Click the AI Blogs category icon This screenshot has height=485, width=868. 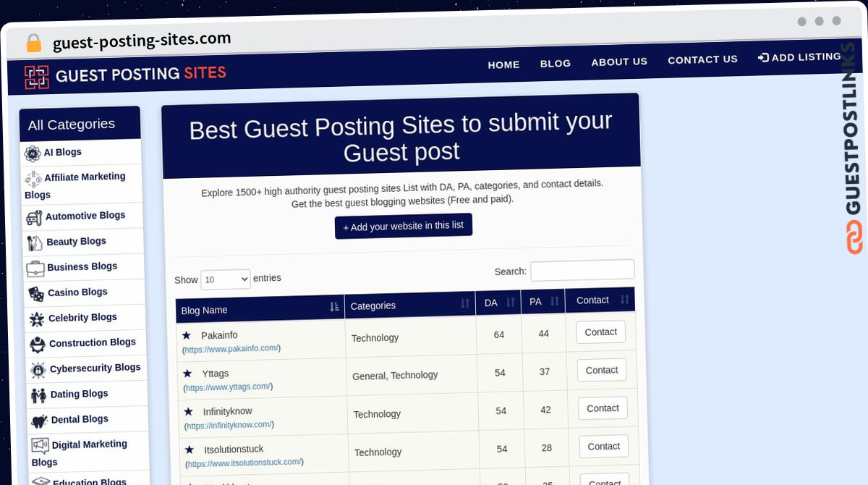pos(33,153)
